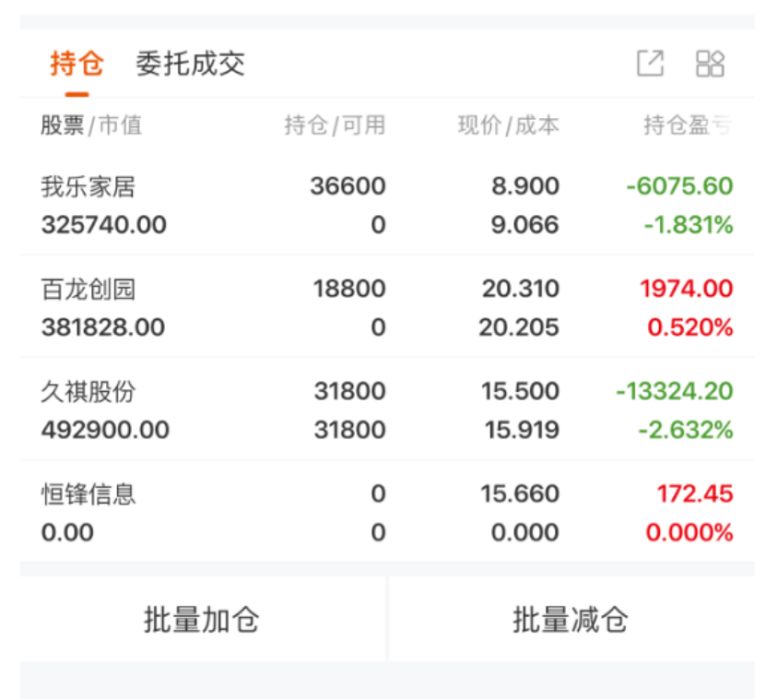Tap current price 8.900
The image size is (766, 700).
[x=525, y=186]
